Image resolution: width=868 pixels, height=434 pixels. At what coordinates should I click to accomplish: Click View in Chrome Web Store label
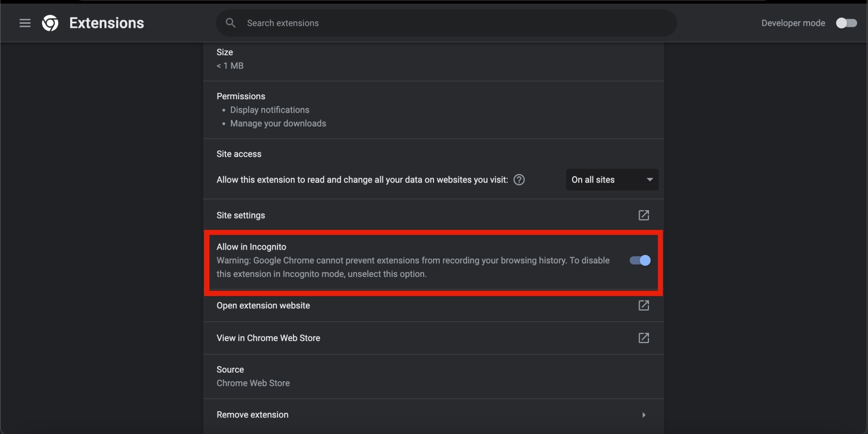point(269,338)
